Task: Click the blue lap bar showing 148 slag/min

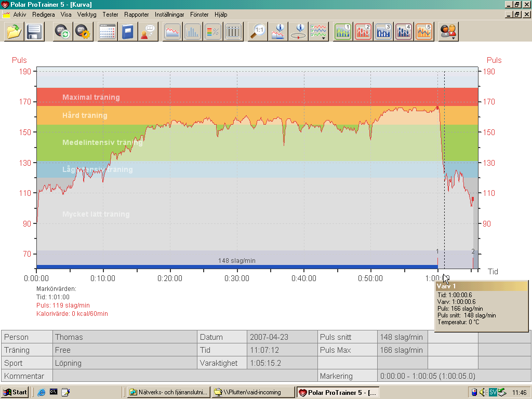Action: (237, 267)
